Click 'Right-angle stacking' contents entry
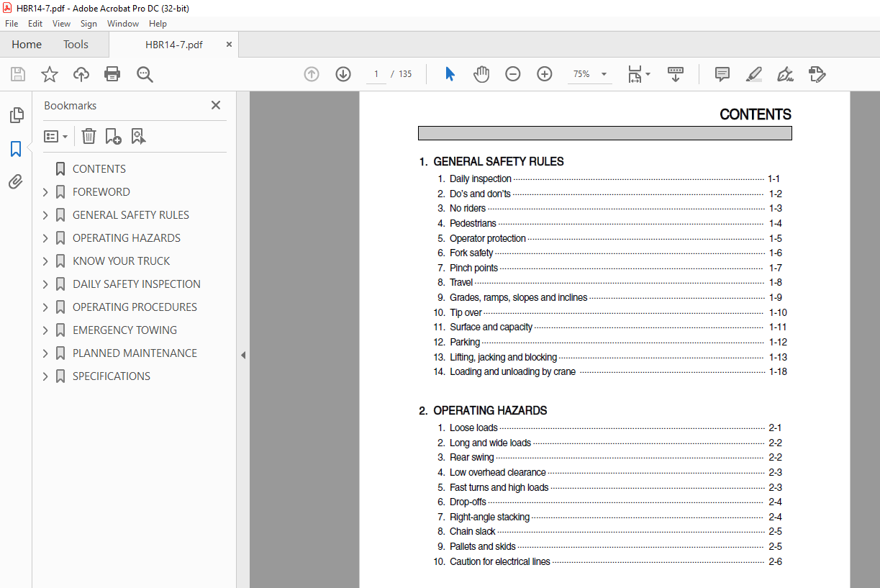 tap(490, 517)
